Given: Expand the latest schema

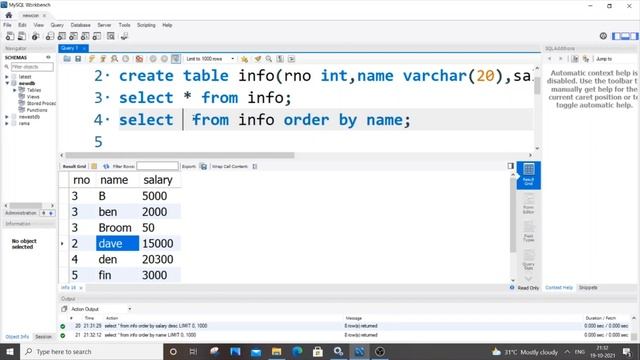Looking at the screenshot, I should tap(7, 77).
